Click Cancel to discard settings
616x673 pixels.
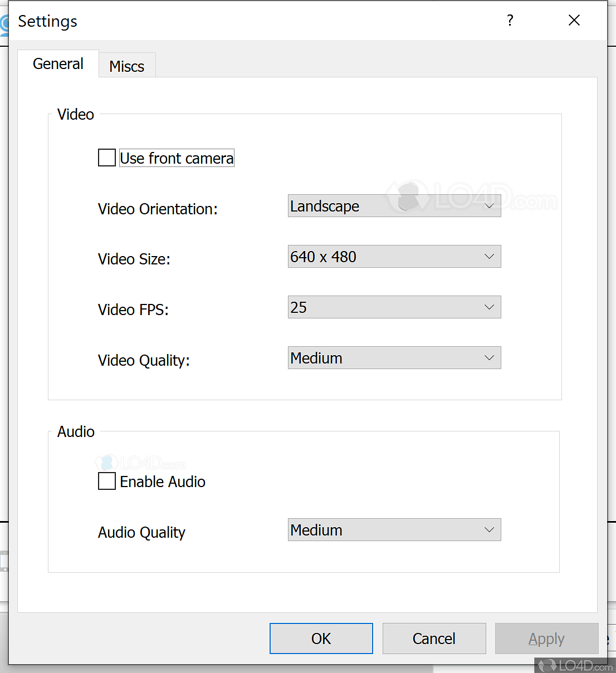[x=434, y=638]
